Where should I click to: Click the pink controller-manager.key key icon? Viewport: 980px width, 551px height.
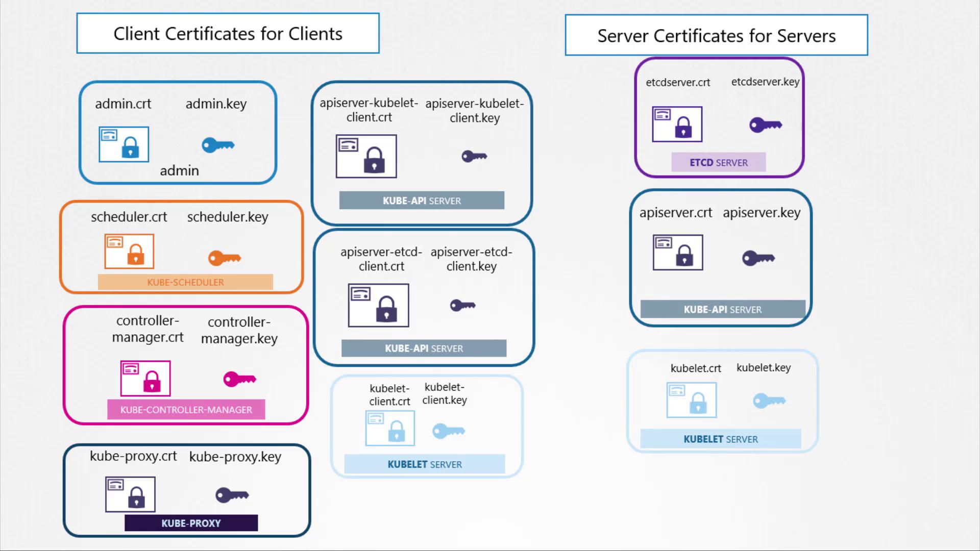[239, 379]
